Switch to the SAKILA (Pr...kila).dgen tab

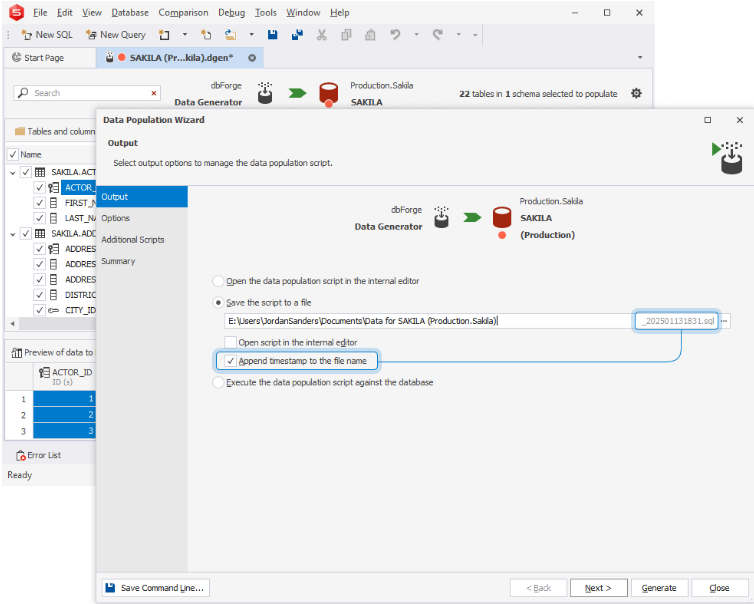tap(181, 58)
